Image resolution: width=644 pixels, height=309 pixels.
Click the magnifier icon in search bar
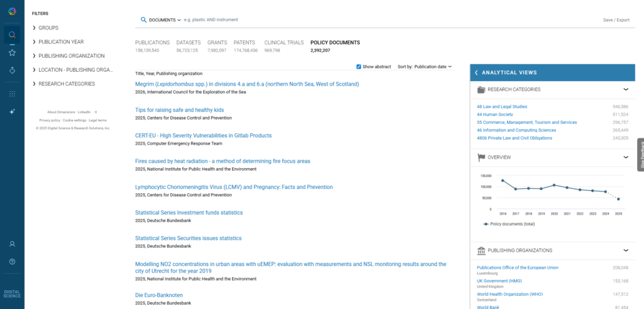[143, 20]
